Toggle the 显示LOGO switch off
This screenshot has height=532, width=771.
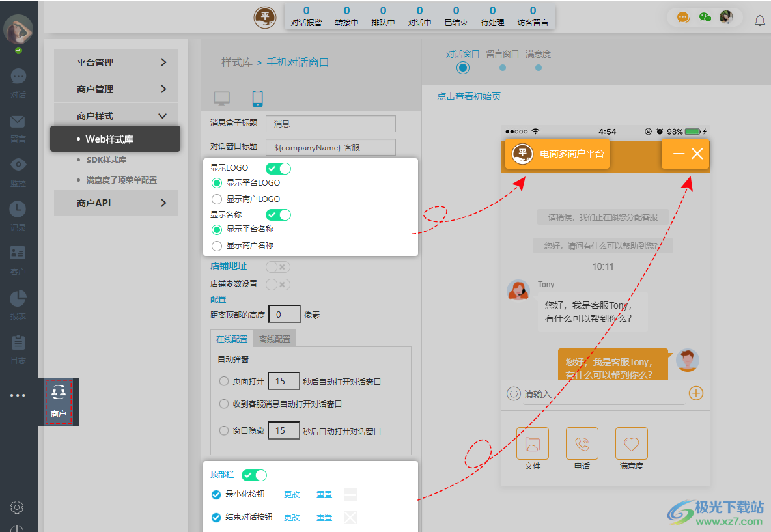coord(277,168)
